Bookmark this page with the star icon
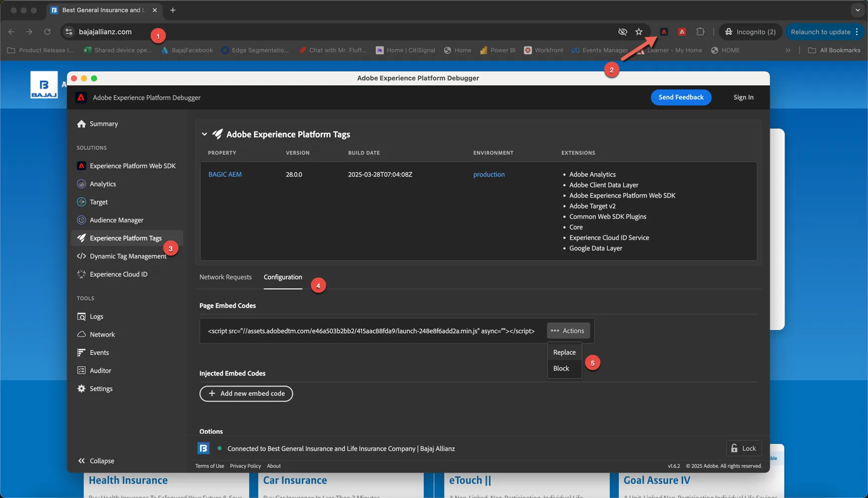Screen dimensions: 868x498 click(639, 32)
